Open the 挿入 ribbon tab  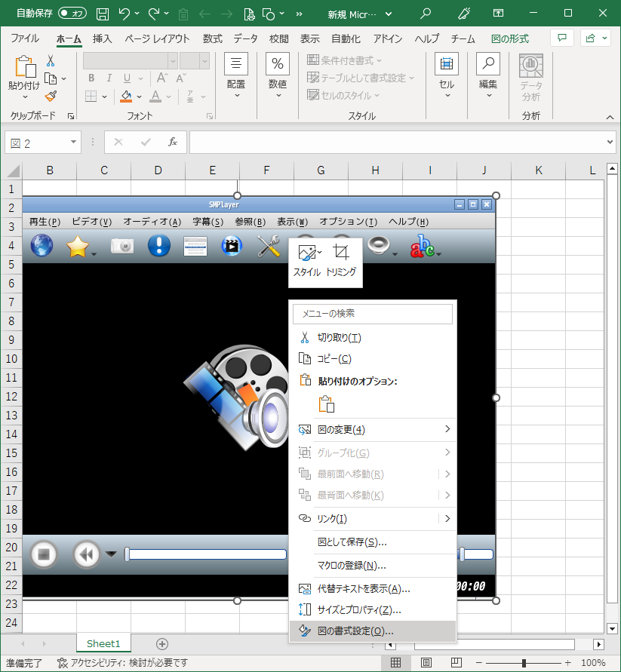pos(102,38)
